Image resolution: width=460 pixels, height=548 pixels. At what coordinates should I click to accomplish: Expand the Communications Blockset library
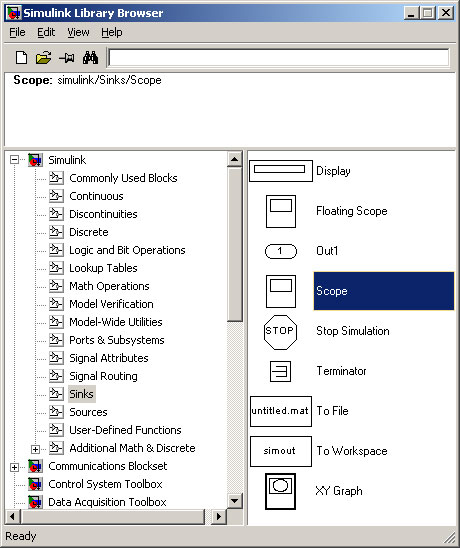point(14,467)
